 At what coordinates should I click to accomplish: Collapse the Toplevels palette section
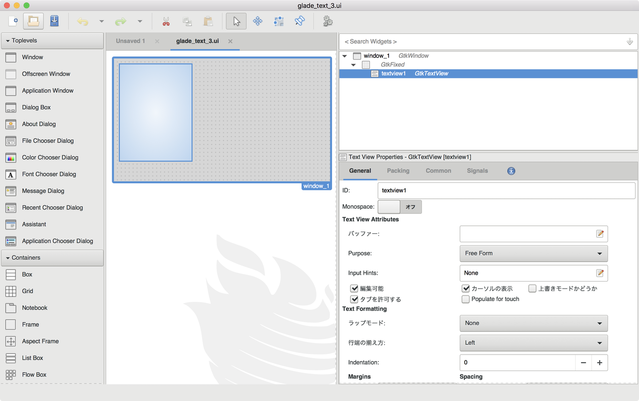[53, 41]
